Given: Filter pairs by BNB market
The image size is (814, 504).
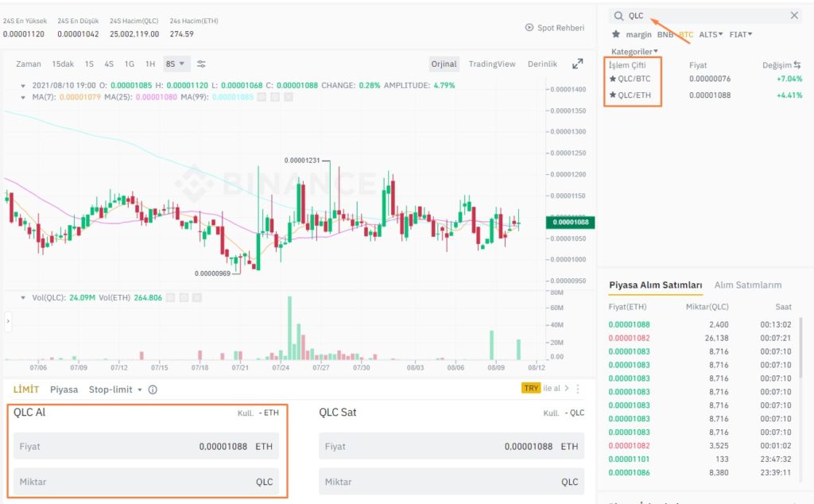Looking at the screenshot, I should click(665, 34).
